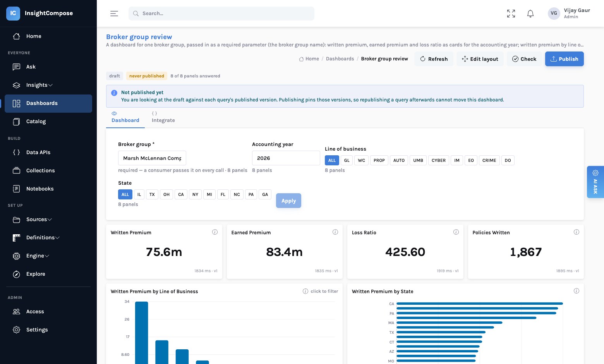604x364 pixels.
Task: Select the CYBER line of business chip
Action: tap(439, 160)
